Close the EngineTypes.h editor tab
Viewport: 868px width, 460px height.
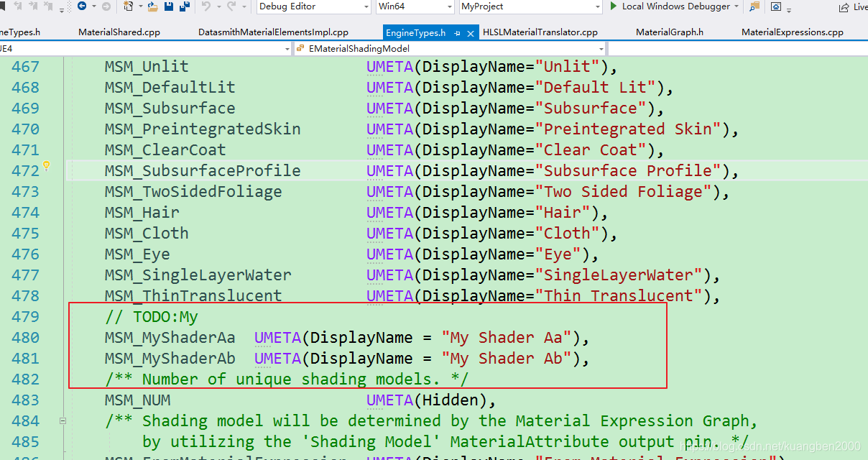pos(471,32)
